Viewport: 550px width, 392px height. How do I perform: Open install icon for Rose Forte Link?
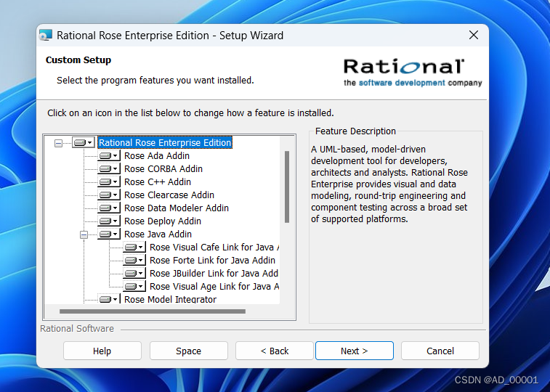134,261
